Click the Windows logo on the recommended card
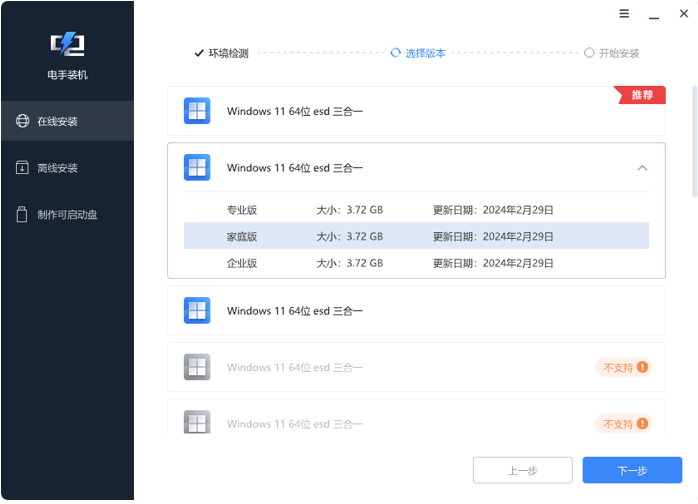 (x=197, y=111)
